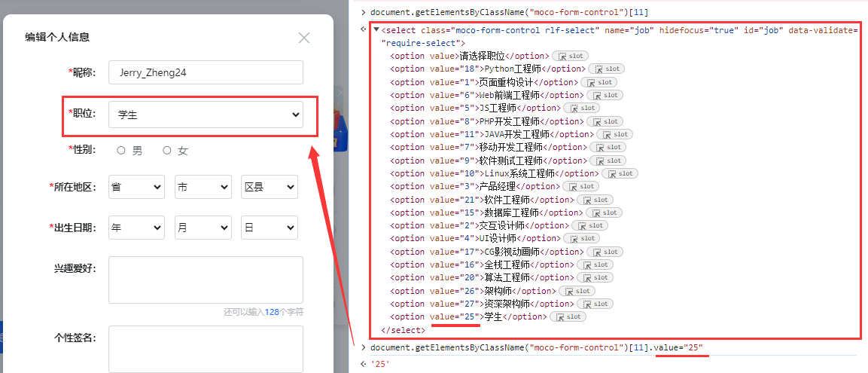Select the 女 radio button

166,150
